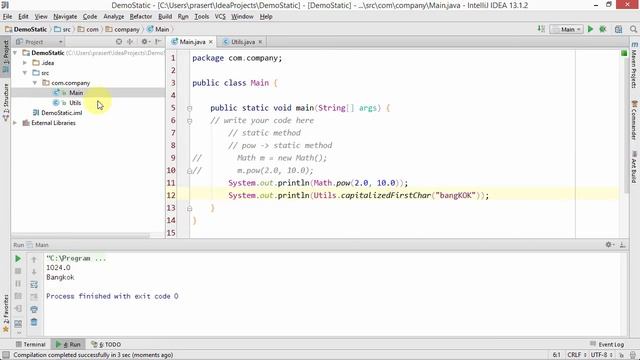Collapse all nodes in Project panel
The height and width of the screenshot is (360, 640).
pos(130,42)
